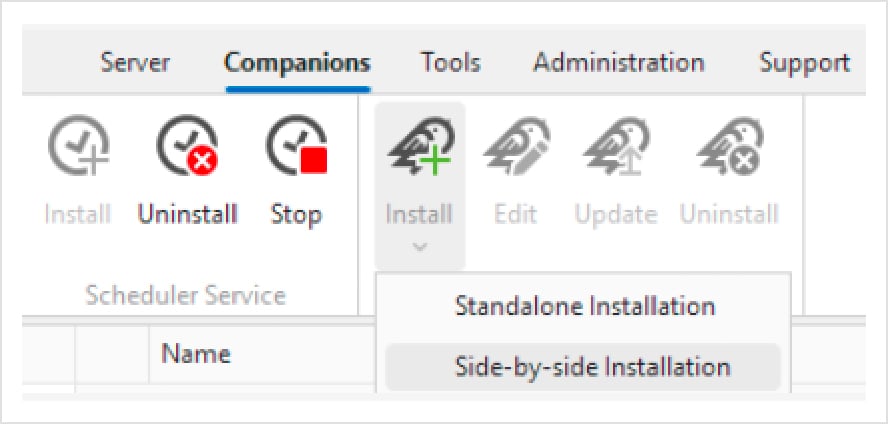Choose Standalone Installation from the menu
This screenshot has width=888, height=424.
[583, 306]
